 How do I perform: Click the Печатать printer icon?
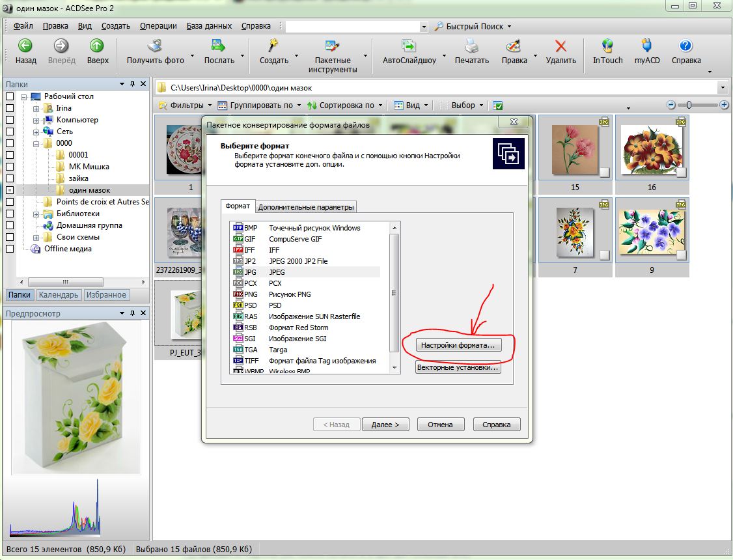pos(472,46)
